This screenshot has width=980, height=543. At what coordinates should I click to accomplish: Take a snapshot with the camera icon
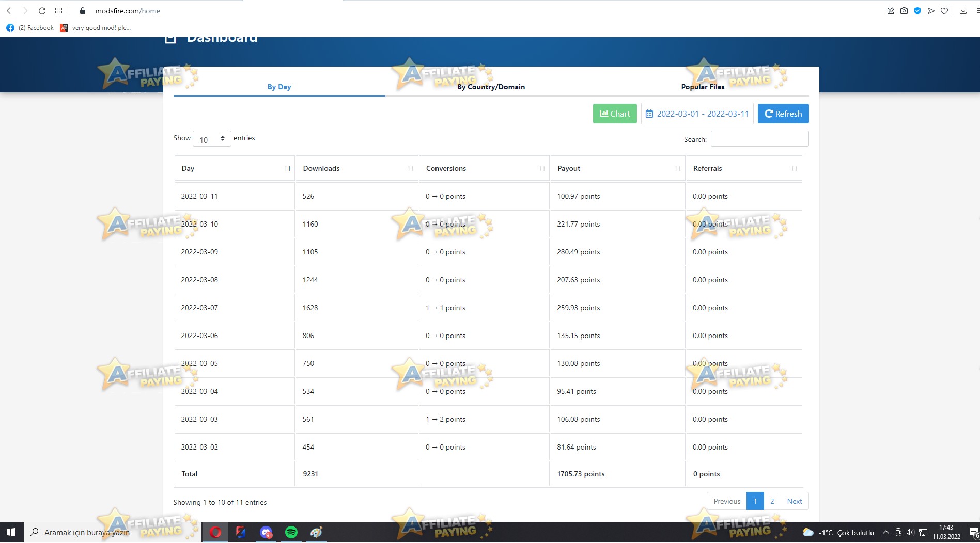(904, 10)
